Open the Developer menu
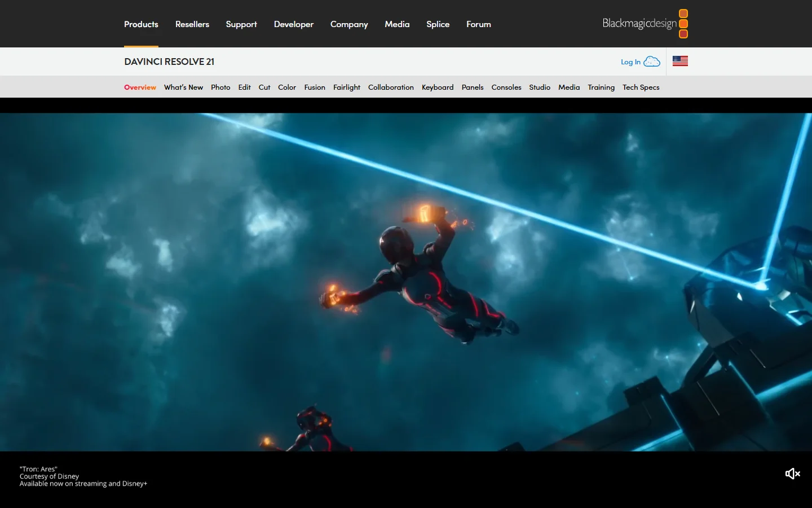 pos(293,24)
